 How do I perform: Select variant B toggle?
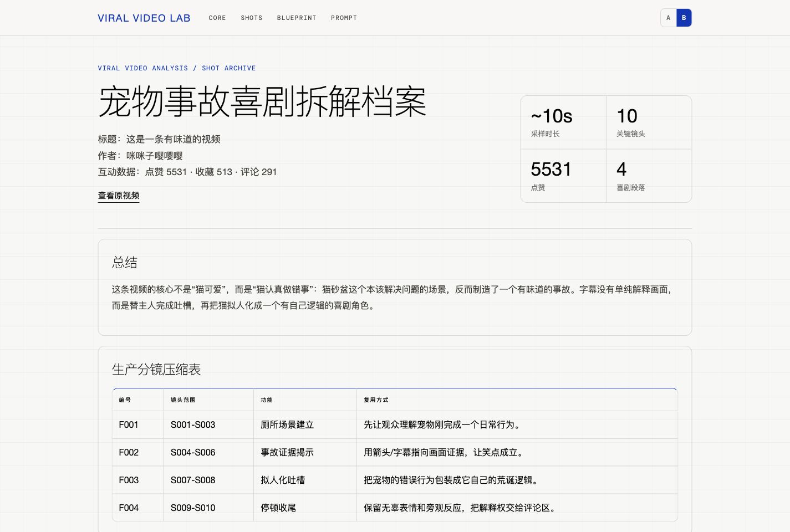(x=684, y=18)
